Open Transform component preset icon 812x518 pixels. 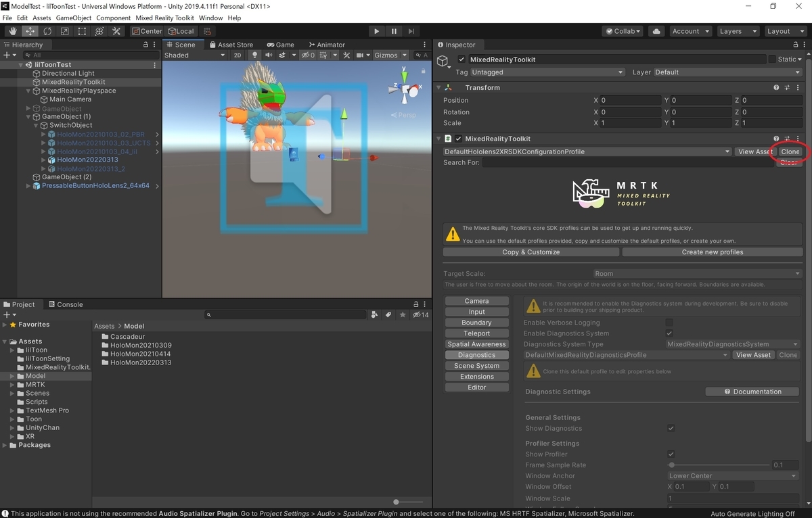(x=788, y=87)
